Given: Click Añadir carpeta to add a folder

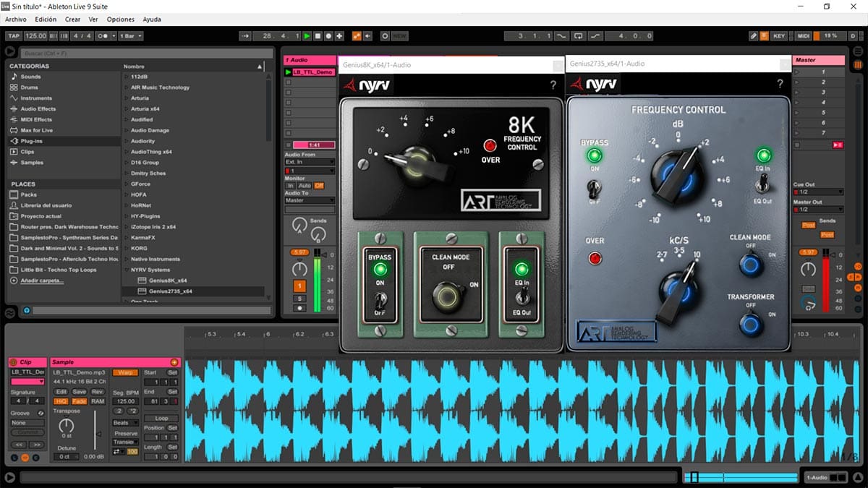Looking at the screenshot, I should click(42, 281).
